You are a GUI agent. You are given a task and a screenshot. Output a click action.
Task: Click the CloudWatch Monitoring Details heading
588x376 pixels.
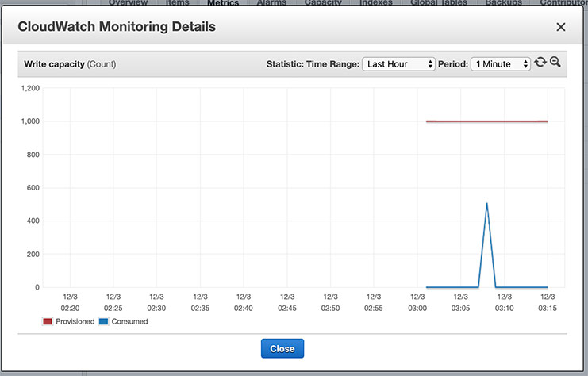point(117,27)
